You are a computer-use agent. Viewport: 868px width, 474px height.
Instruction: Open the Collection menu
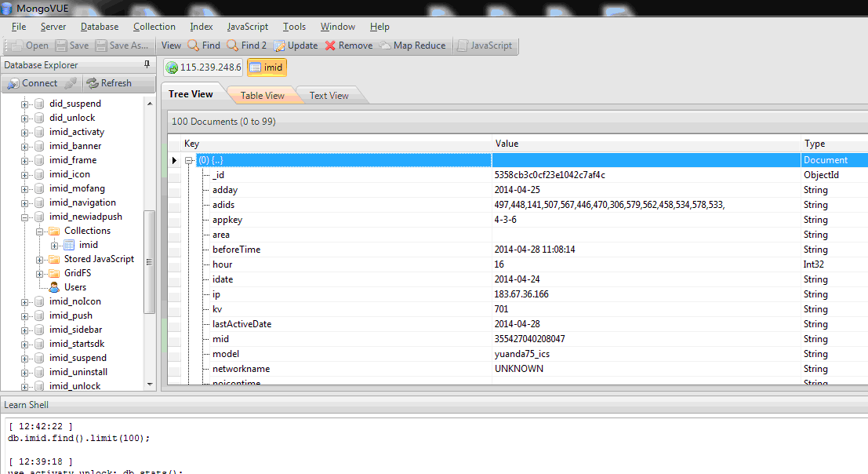[154, 27]
